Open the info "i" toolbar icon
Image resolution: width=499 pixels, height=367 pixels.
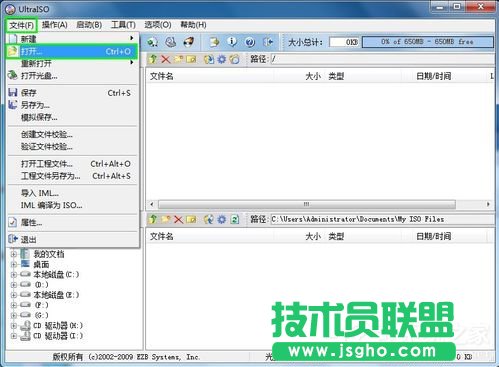click(232, 42)
